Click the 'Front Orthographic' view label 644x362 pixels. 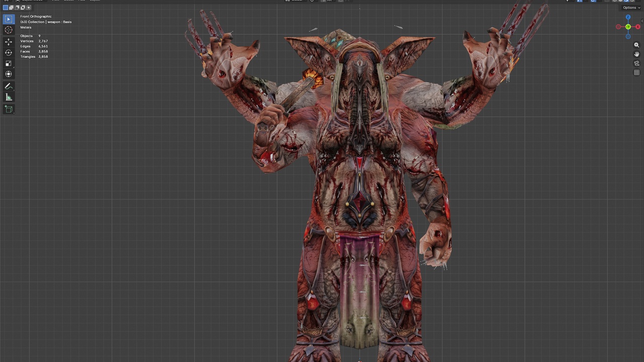pos(36,17)
